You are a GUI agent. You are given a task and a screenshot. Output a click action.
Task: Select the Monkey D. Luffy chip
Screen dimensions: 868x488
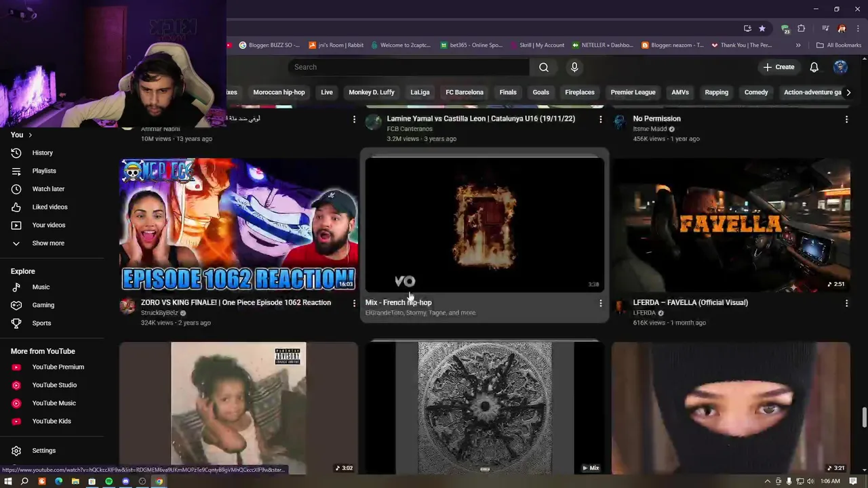[372, 92]
